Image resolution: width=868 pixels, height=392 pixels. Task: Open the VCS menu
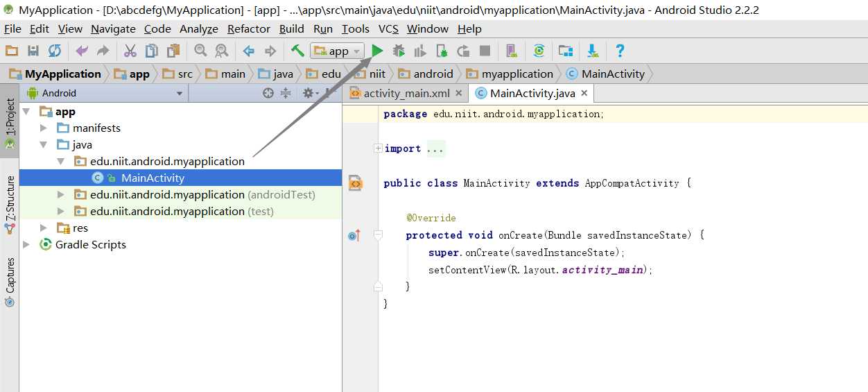(x=388, y=28)
